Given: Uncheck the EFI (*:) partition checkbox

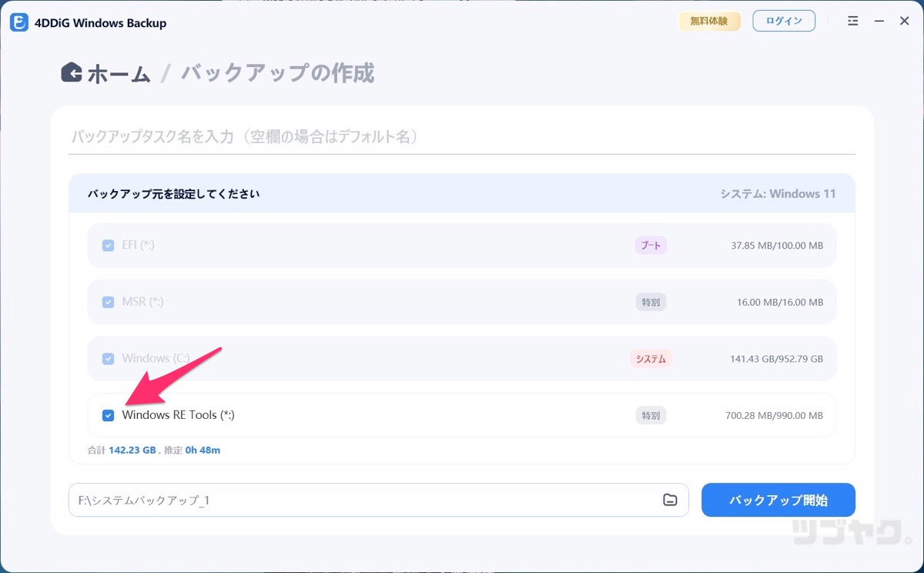Looking at the screenshot, I should (x=108, y=245).
